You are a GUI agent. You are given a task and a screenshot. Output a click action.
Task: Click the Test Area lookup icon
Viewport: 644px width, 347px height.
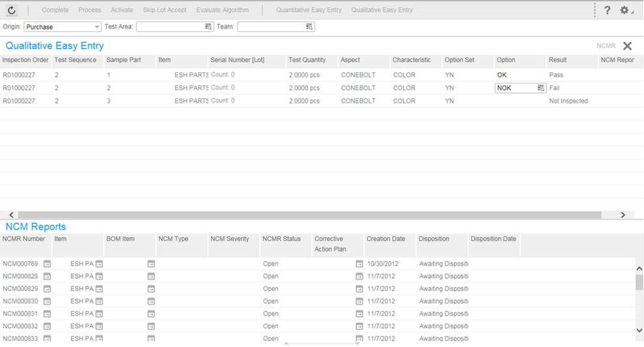[x=208, y=27]
